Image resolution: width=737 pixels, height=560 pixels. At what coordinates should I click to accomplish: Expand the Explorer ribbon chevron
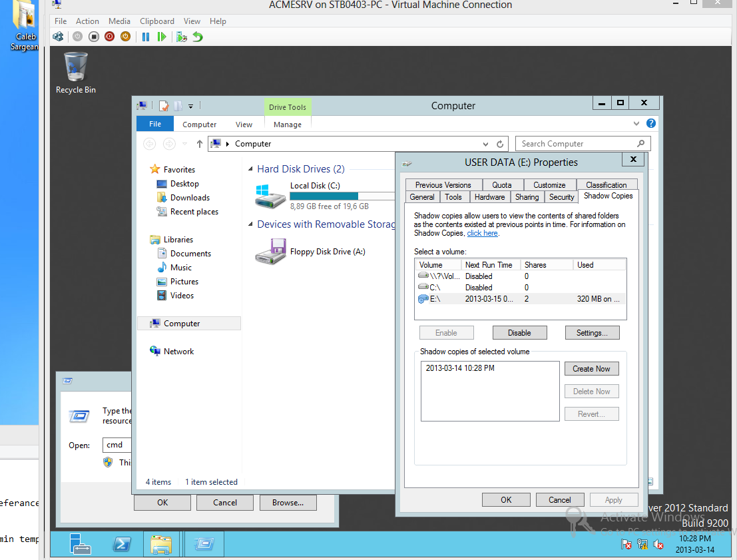click(636, 124)
